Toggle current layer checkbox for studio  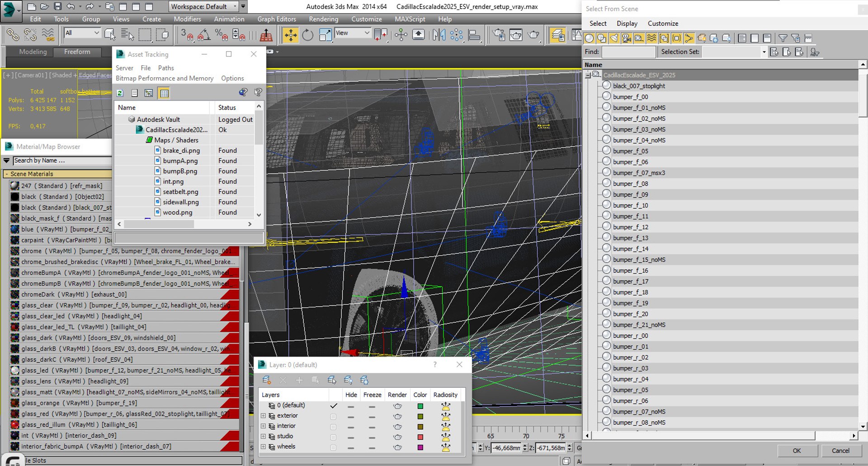tap(333, 437)
